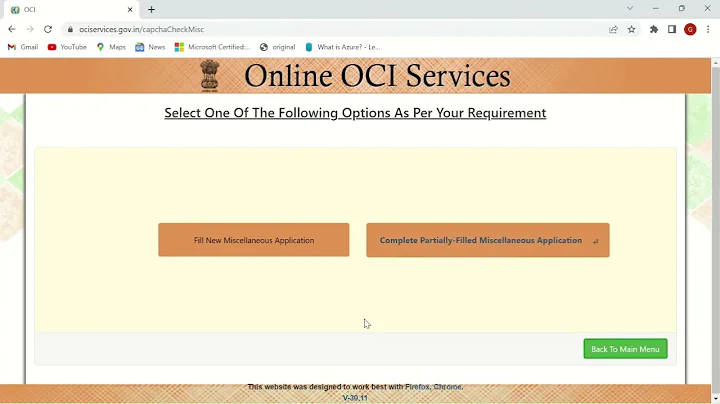Open Maps bookmark
The width and height of the screenshot is (720, 404).
(111, 47)
